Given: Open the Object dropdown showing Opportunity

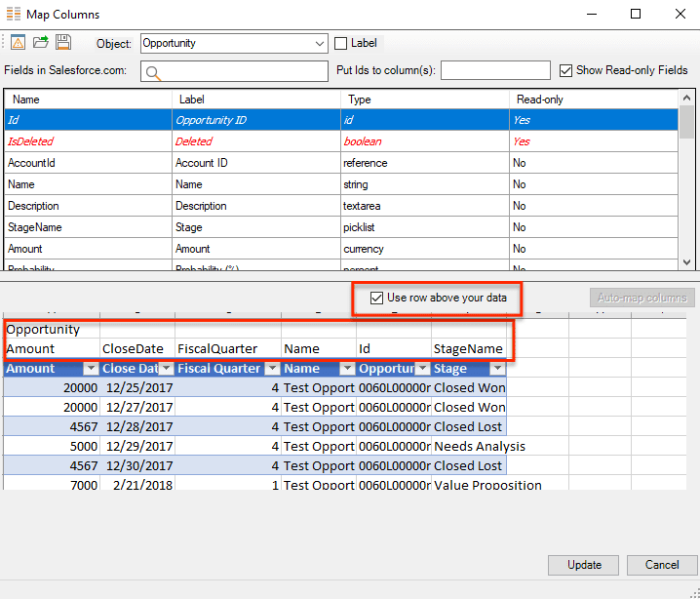Looking at the screenshot, I should pos(234,43).
